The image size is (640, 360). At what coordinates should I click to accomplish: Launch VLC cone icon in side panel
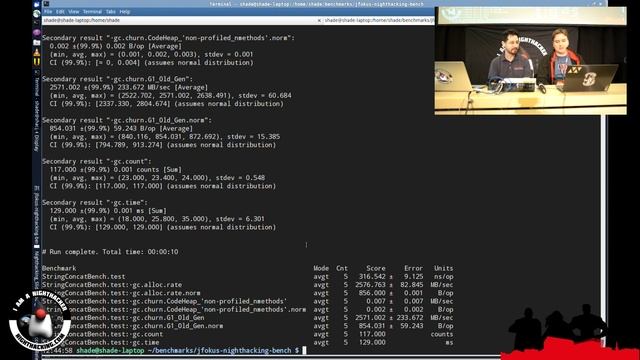click(37, 52)
